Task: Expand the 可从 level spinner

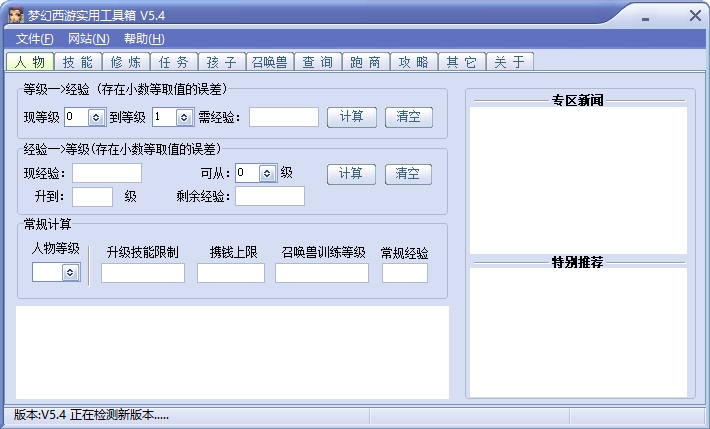Action: pos(267,173)
